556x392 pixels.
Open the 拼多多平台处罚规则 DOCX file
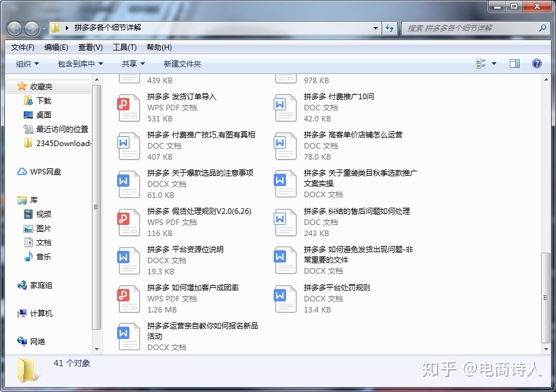[x=337, y=288]
